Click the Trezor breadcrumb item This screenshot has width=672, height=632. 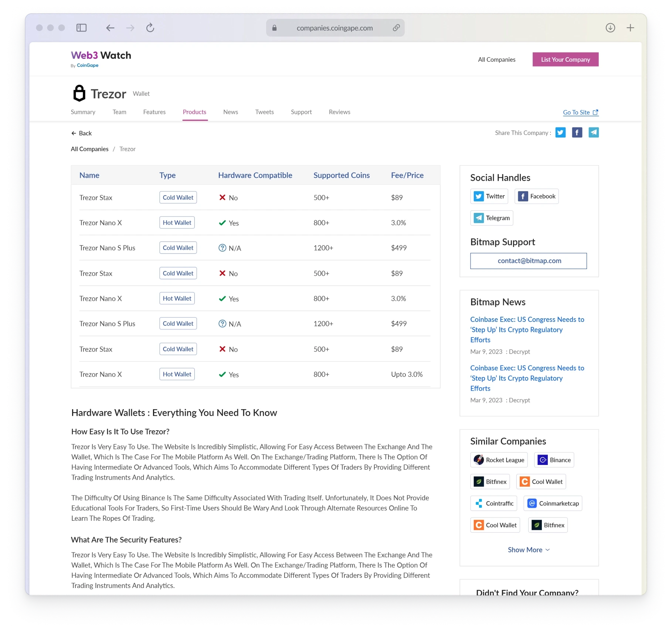click(128, 149)
